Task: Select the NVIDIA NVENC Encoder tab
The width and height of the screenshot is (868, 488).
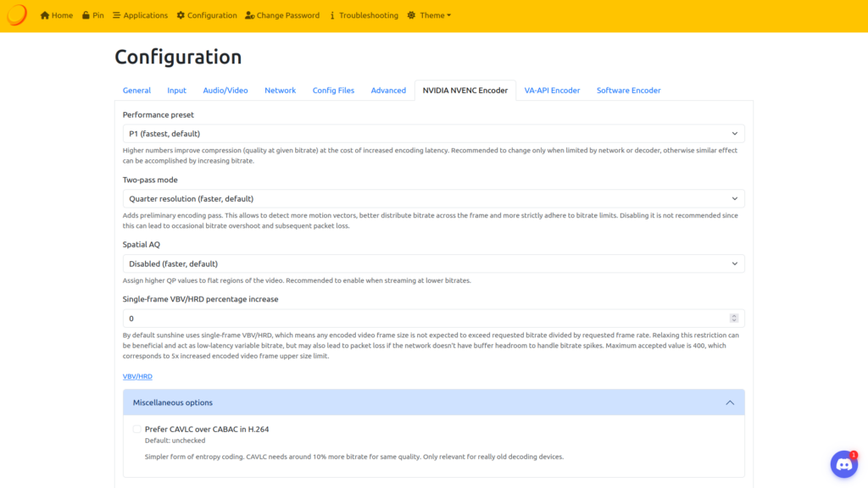Action: 465,90
